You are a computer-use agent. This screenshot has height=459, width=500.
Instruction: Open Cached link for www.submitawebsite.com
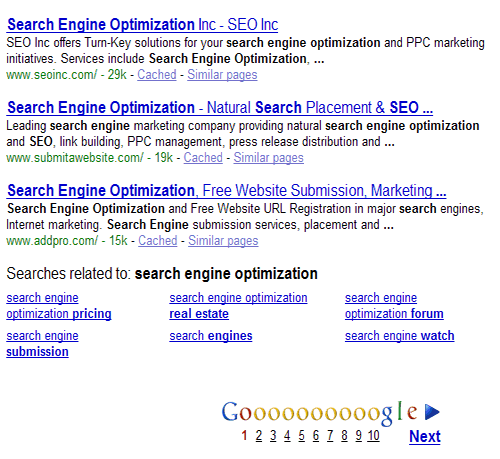tap(203, 158)
